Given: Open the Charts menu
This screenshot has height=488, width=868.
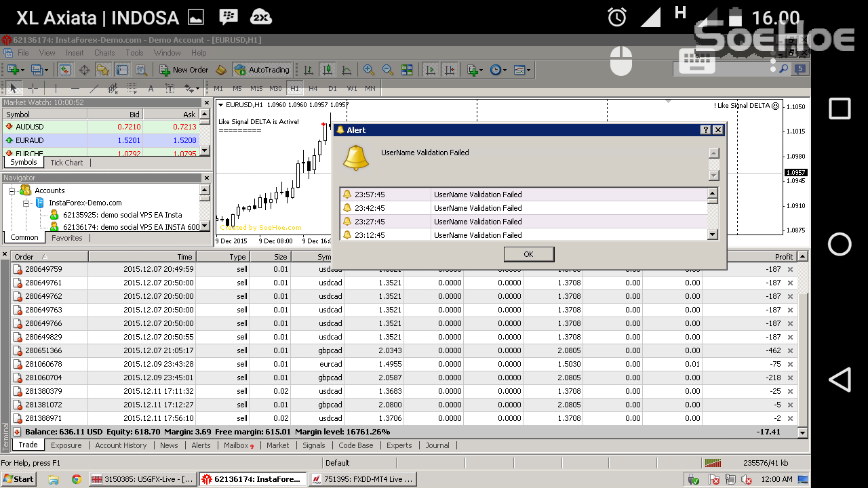Looking at the screenshot, I should [x=104, y=52].
